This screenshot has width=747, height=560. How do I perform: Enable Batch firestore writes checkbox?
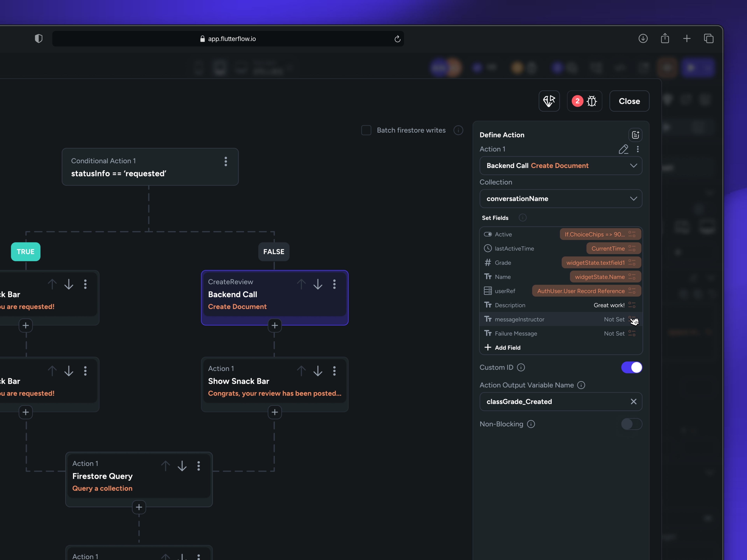point(366,130)
